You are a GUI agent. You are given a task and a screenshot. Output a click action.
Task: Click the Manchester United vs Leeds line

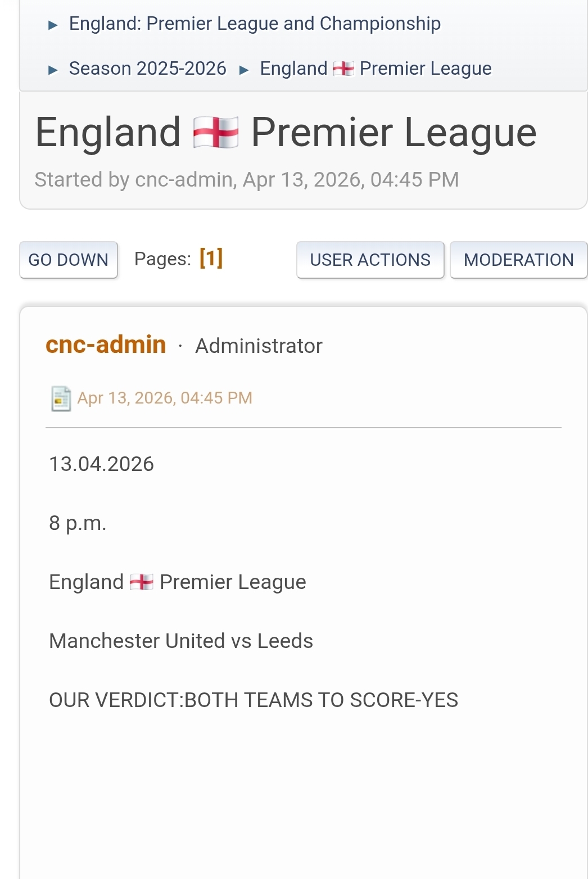(x=181, y=641)
